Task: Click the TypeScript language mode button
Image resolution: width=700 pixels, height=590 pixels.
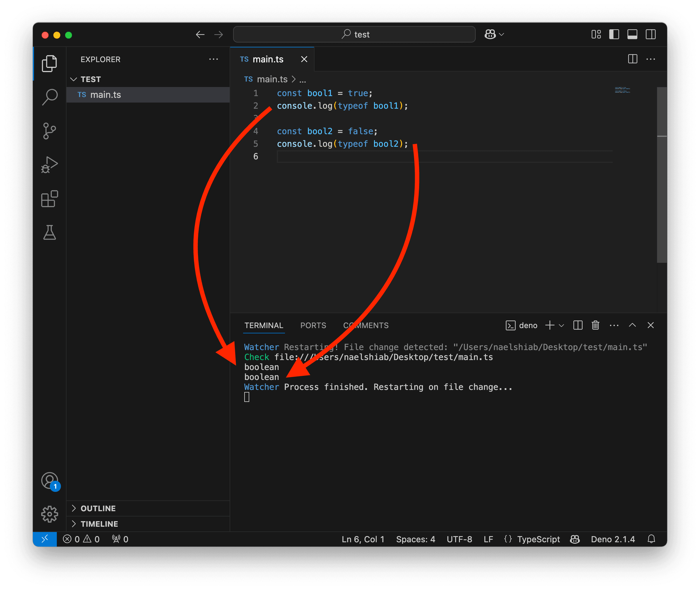Action: click(x=538, y=539)
